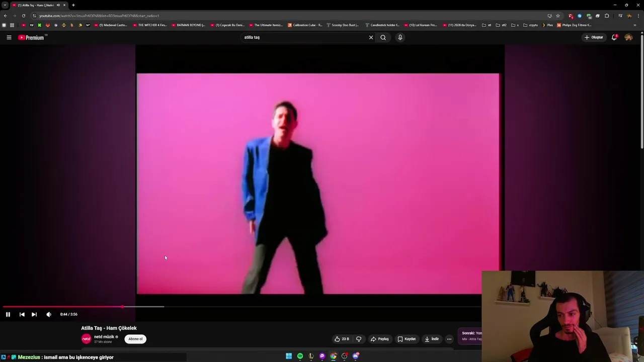Viewport: 644px width, 362px height.
Task: Save video with Kaydet button
Action: [407, 339]
